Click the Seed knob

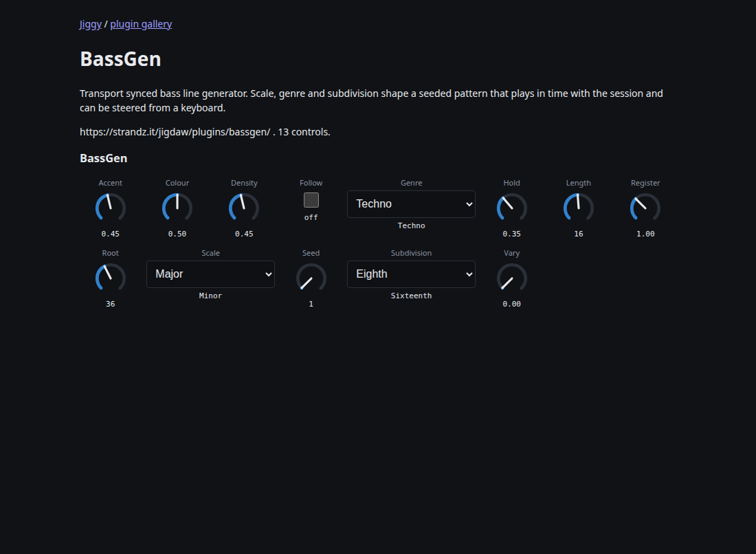pos(311,278)
